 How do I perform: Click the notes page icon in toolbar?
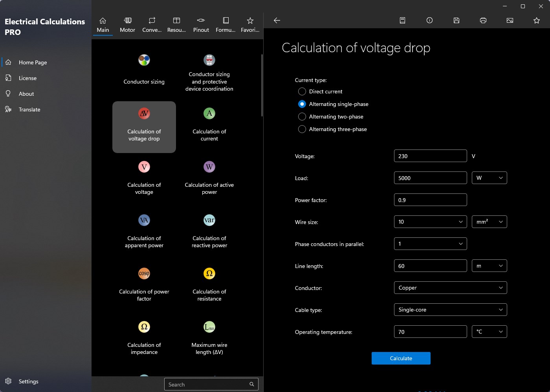pyautogui.click(x=403, y=20)
